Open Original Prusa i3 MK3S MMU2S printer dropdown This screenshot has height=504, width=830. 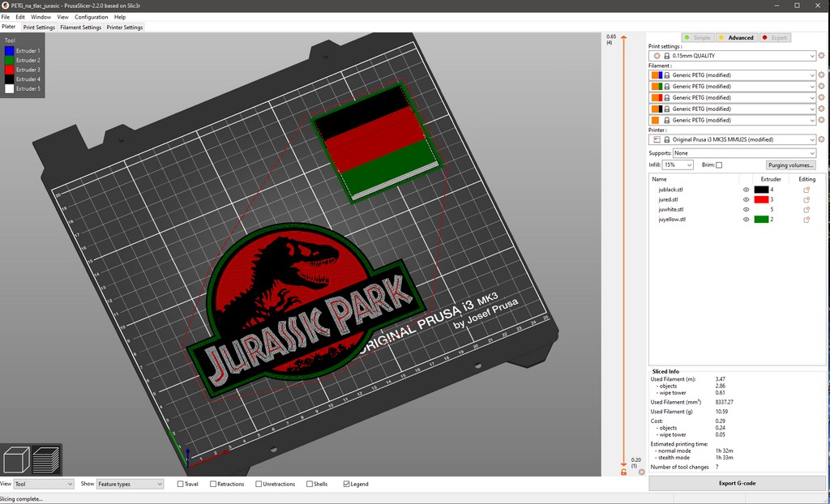pos(733,139)
